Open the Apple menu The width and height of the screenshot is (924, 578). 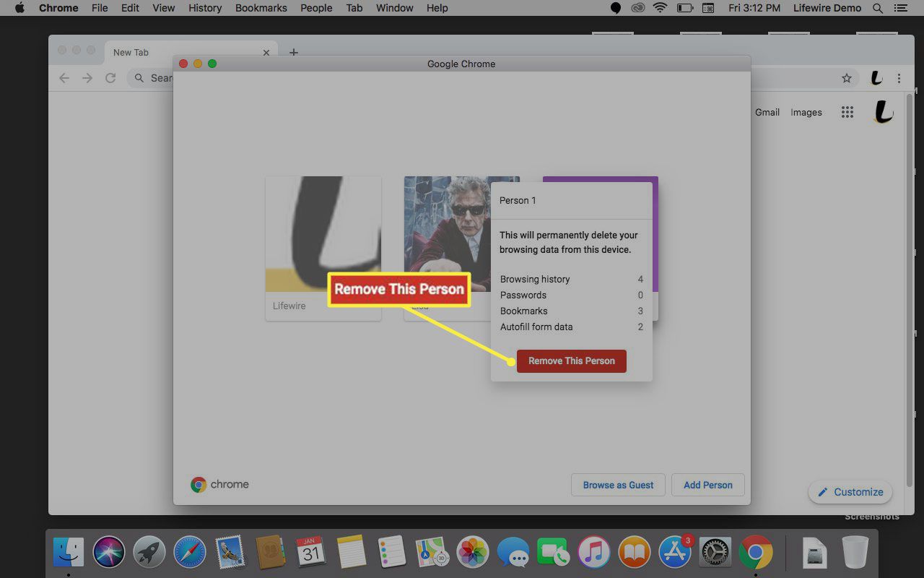coord(19,8)
